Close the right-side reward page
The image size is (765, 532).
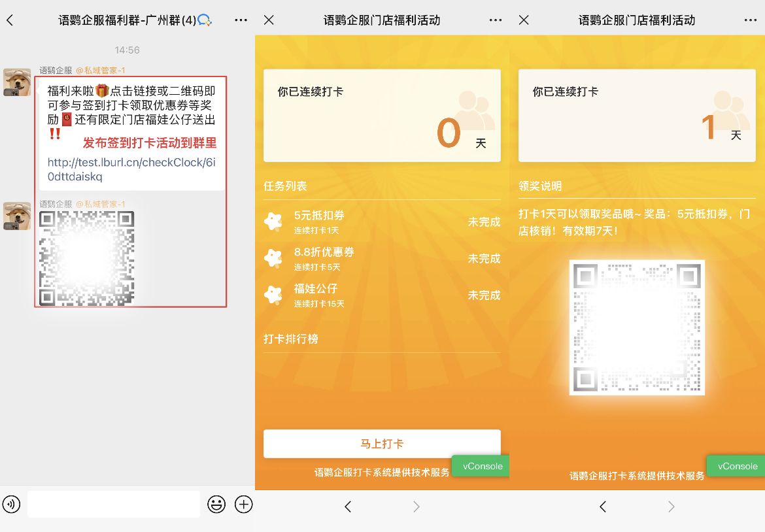pyautogui.click(x=524, y=20)
